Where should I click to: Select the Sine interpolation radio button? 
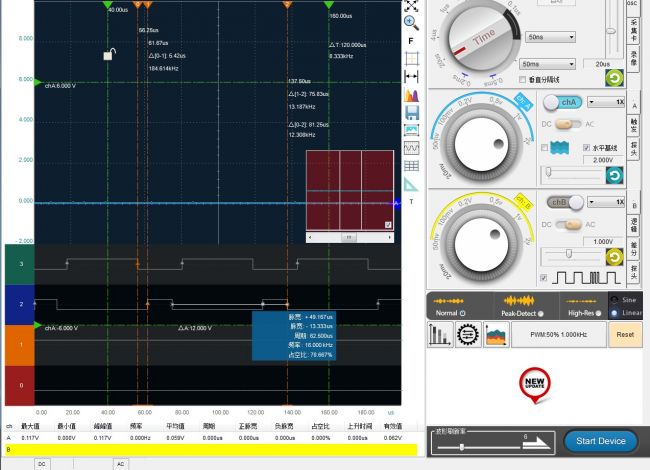(614, 300)
